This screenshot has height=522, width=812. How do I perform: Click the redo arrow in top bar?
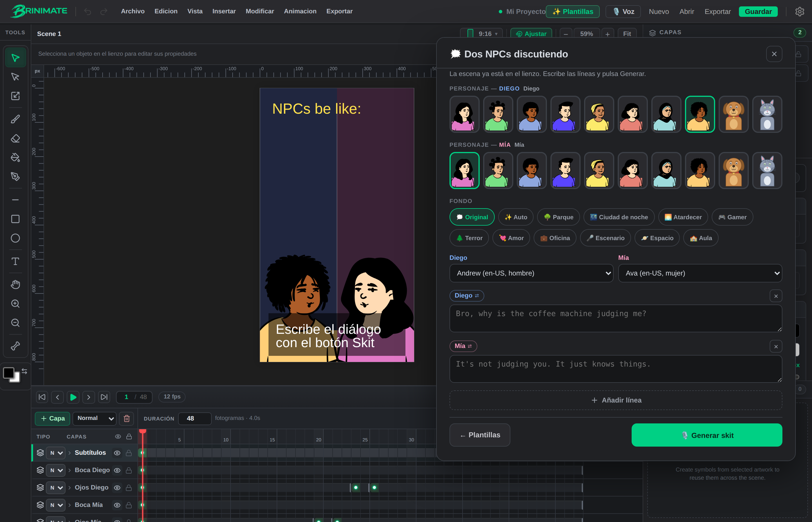pyautogui.click(x=104, y=12)
